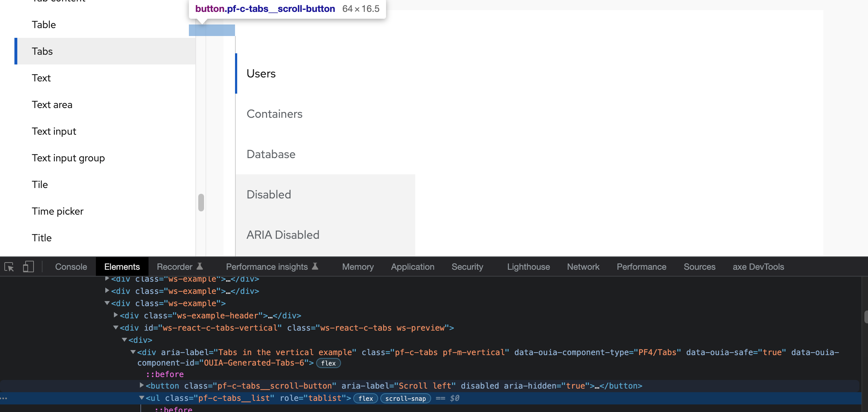Activate the inspect element picker icon
The width and height of the screenshot is (868, 412).
(x=9, y=267)
